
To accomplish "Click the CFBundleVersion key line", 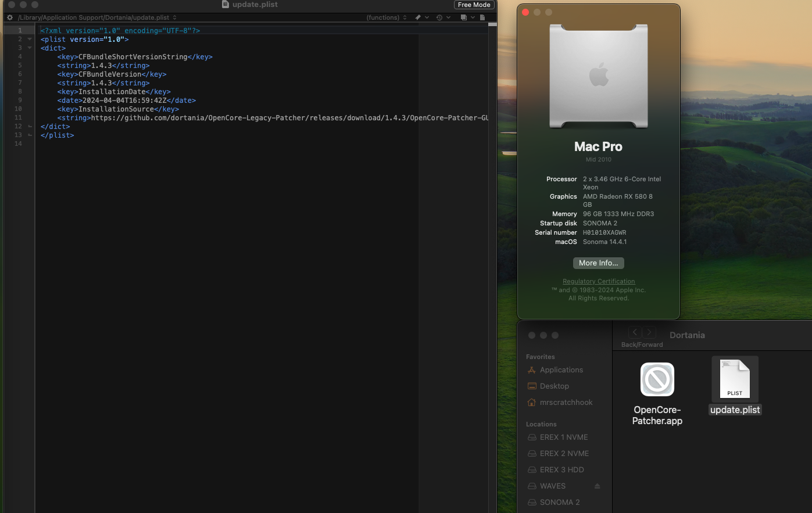I will [112, 74].
